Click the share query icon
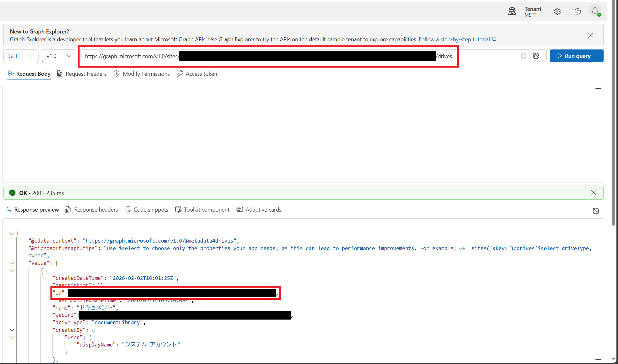The height and width of the screenshot is (364, 618). (536, 56)
